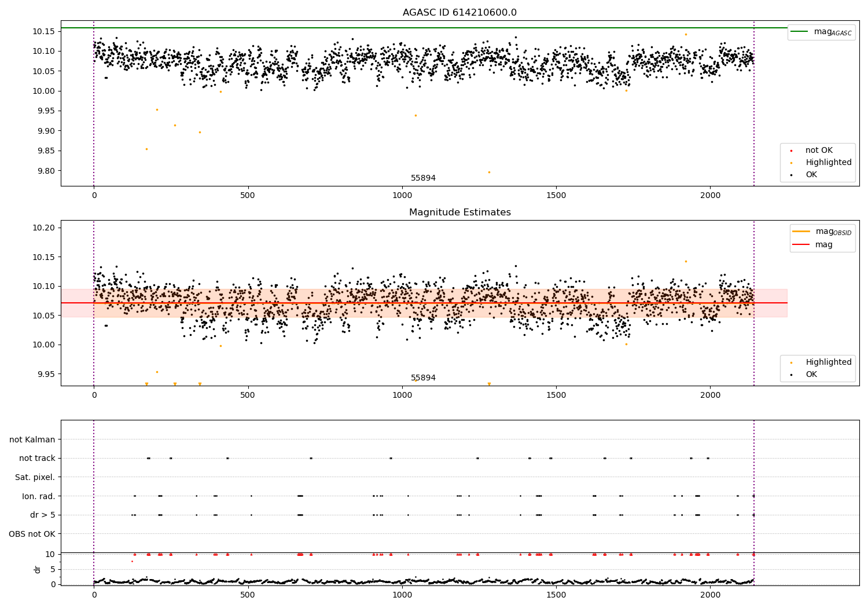Select the 'not OK' legend entry in top plot

[820, 151]
